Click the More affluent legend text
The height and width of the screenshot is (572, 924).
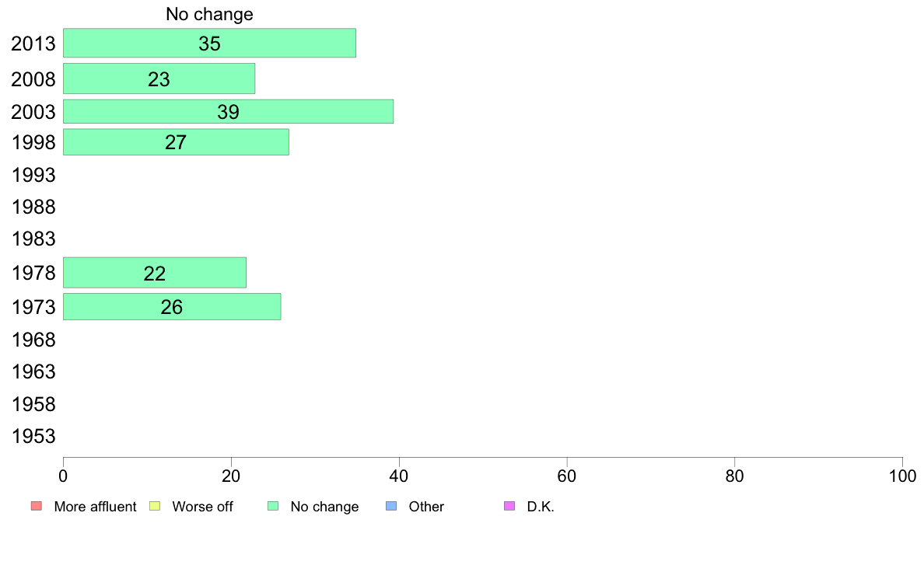click(x=95, y=507)
